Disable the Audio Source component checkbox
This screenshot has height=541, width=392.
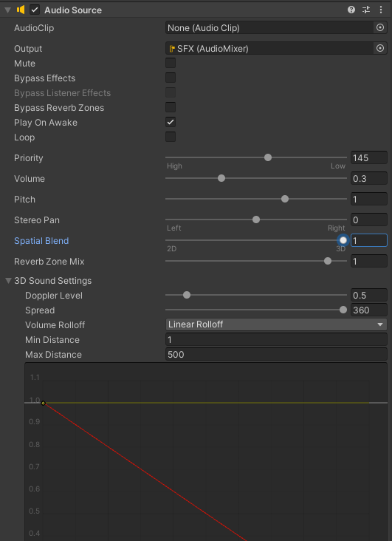pyautogui.click(x=35, y=10)
